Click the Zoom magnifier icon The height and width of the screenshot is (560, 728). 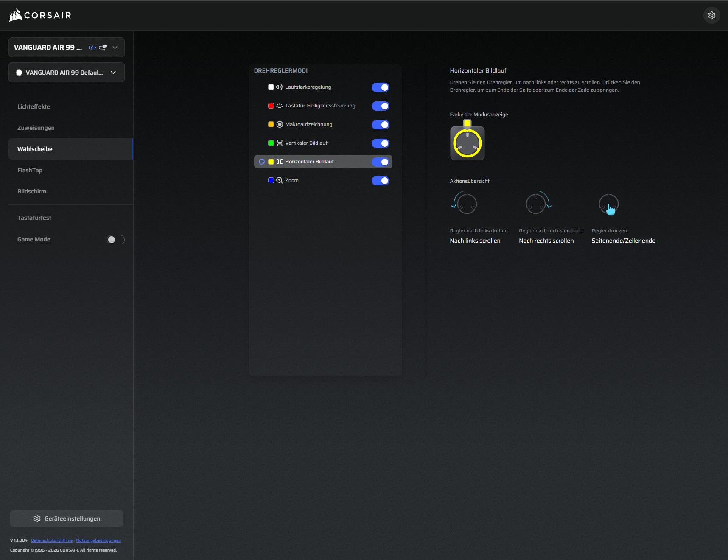click(x=280, y=180)
